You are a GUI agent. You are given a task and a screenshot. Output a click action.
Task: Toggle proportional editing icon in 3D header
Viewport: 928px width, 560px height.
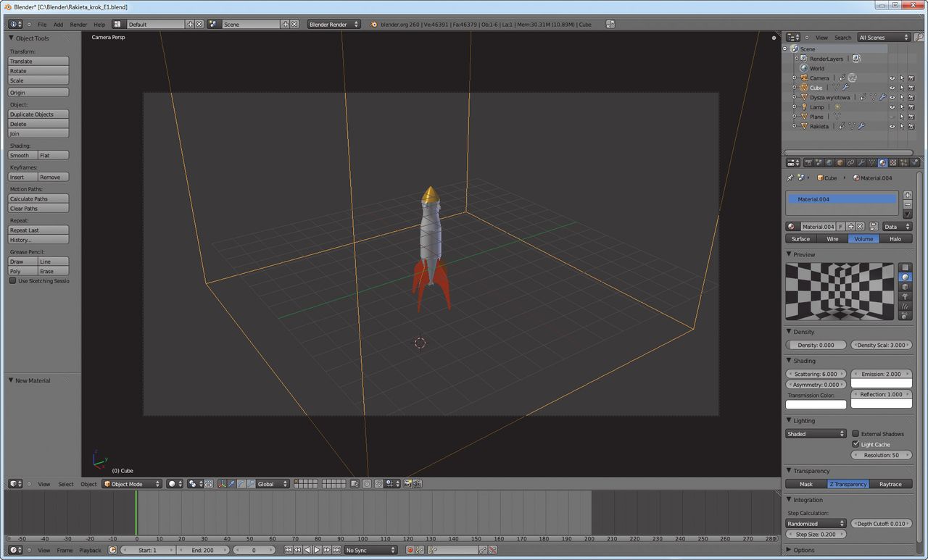pos(367,483)
